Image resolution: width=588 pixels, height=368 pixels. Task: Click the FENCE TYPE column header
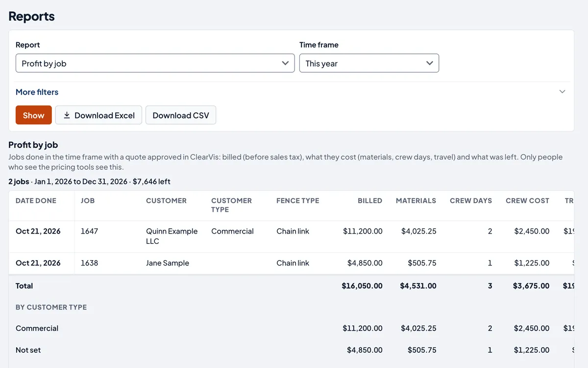297,201
